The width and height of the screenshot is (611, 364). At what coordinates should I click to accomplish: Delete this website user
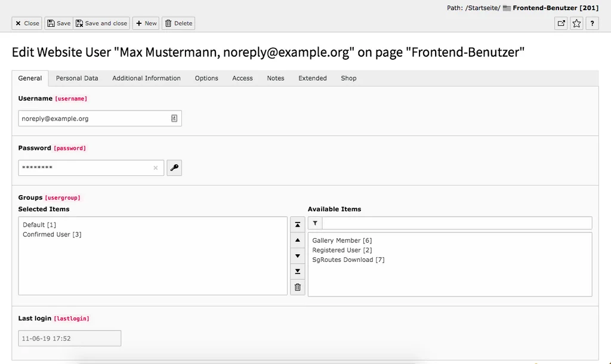(x=178, y=23)
